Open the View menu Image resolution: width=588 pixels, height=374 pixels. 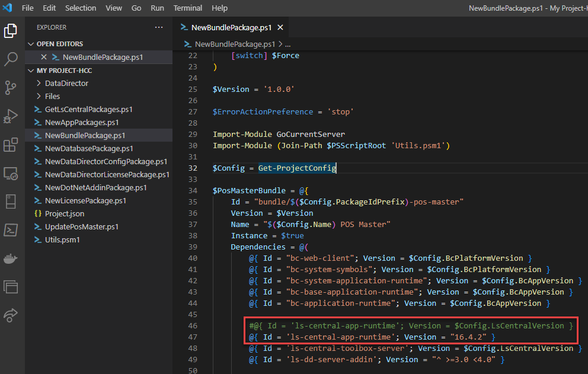click(x=114, y=8)
